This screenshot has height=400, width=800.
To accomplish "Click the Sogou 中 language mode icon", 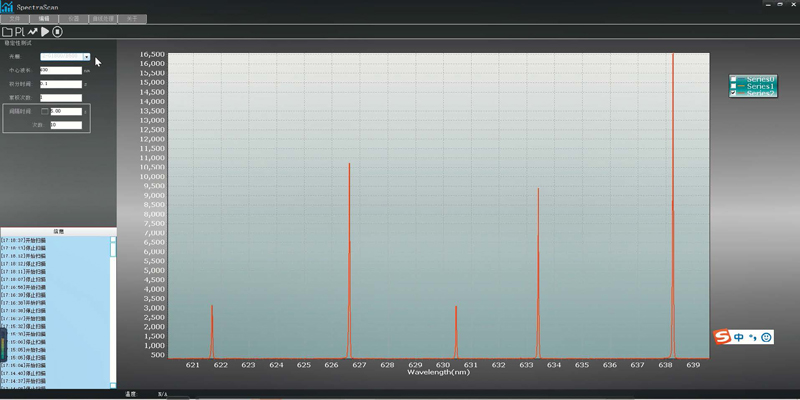I will point(739,338).
